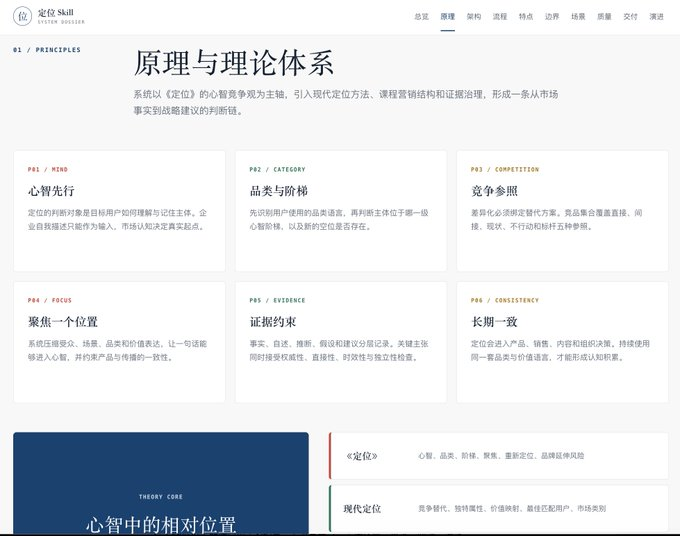Click the 聚焦一个位置 focus card
The image size is (680, 536).
119,342
